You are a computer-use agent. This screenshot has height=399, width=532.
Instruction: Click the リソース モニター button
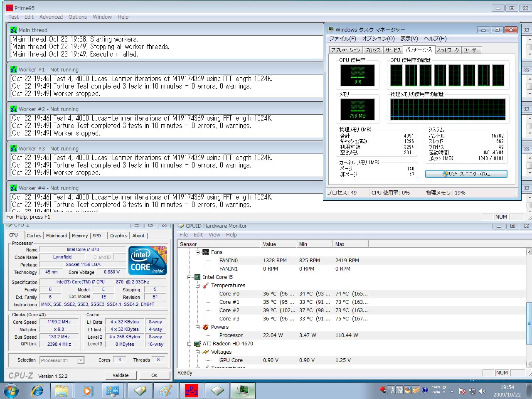[466, 174]
